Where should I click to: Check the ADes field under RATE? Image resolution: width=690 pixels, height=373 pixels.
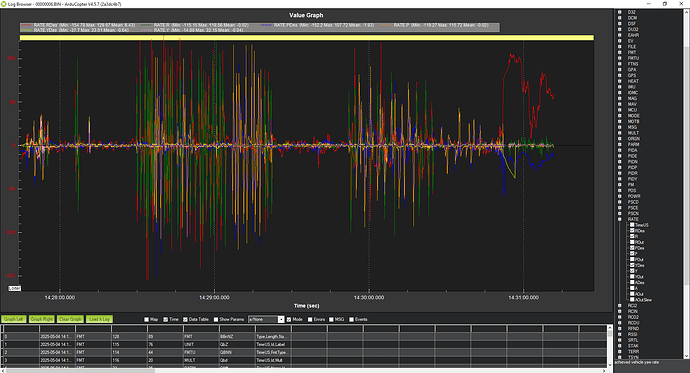[632, 282]
